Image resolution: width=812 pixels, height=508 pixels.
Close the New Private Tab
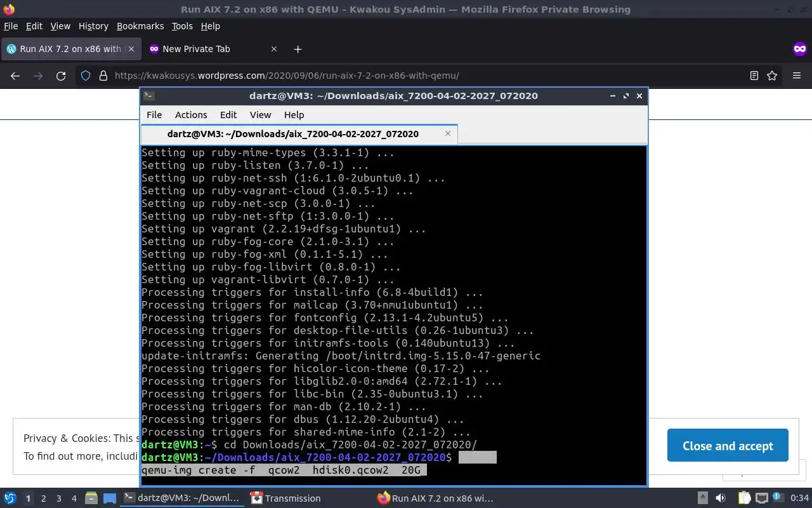[274, 49]
